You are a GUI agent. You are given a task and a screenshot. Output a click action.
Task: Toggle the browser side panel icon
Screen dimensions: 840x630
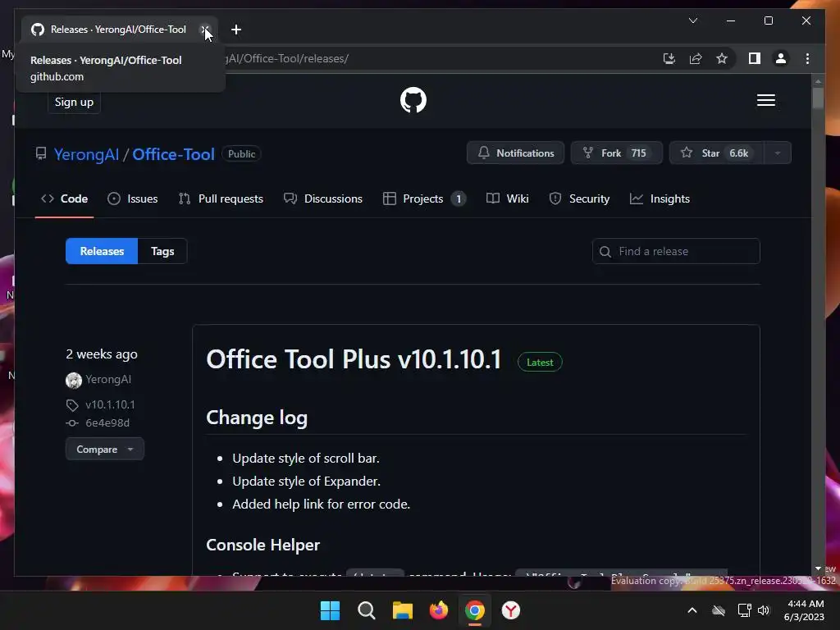755,58
